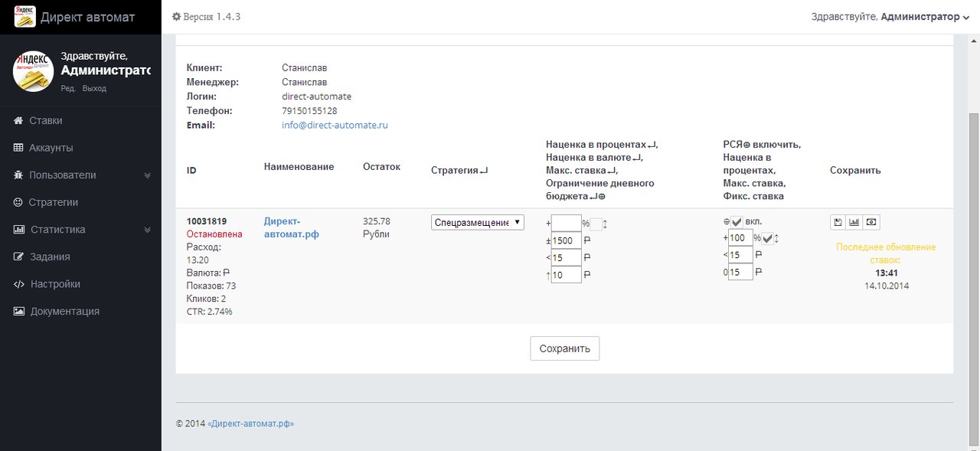Viewport: 980px width, 451px height.
Task: Expand the Пользователи submenu in the sidebar
Action: [148, 175]
